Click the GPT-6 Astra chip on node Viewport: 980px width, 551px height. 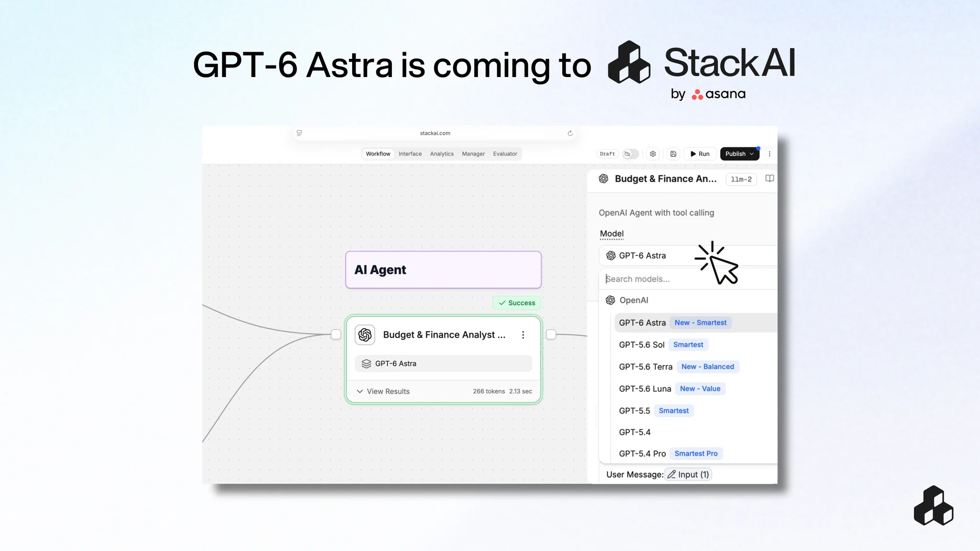click(444, 364)
